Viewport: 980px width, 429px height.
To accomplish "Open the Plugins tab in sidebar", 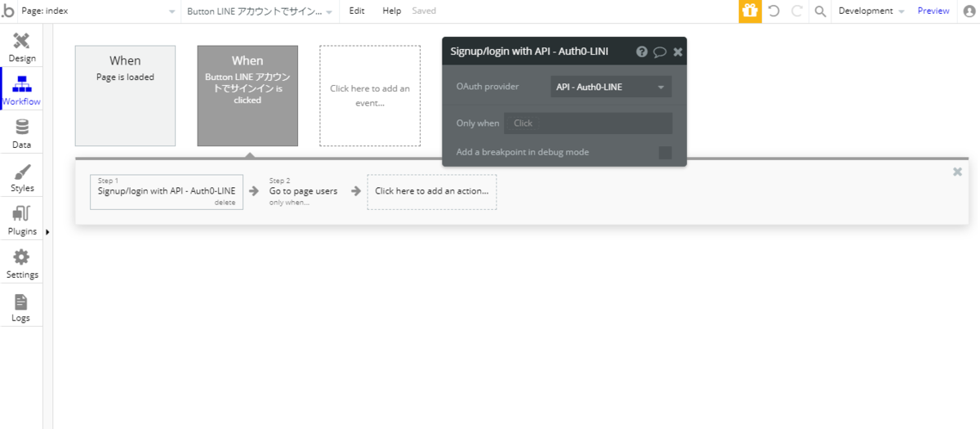I will click(x=22, y=221).
